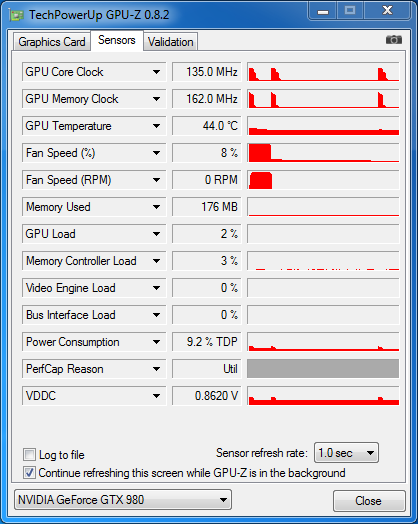418x524 pixels.
Task: Open the VDDC sensor dropdown
Action: pyautogui.click(x=156, y=396)
